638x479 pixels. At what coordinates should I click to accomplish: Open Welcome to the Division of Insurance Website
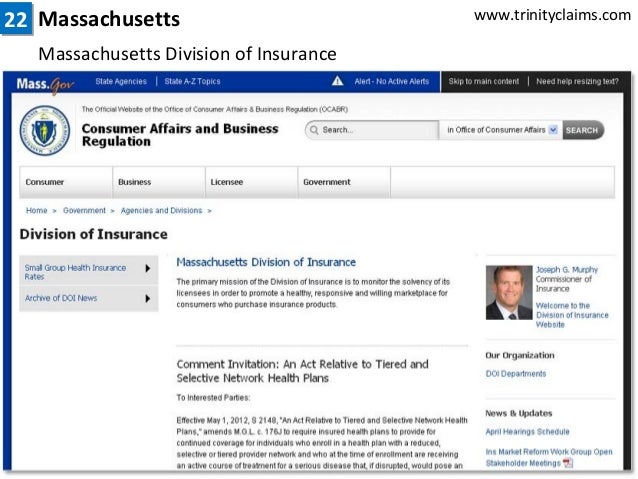(572, 315)
